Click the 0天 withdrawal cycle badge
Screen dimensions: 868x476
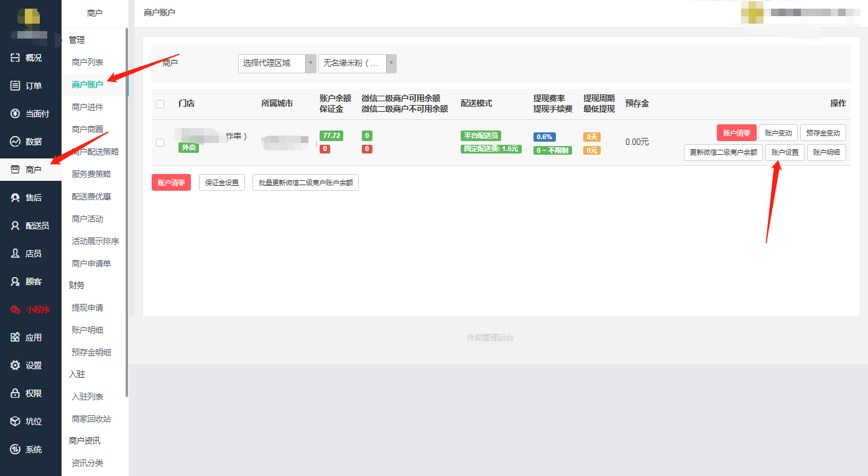pos(592,137)
